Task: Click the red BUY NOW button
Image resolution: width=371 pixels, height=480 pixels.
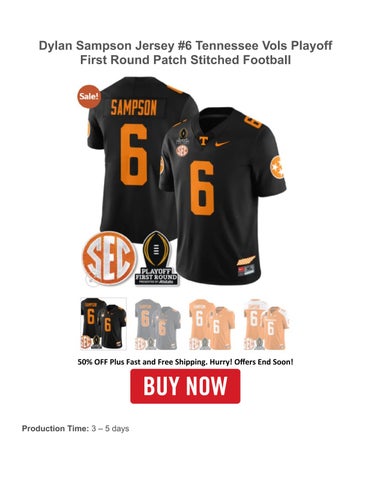Action: [x=185, y=386]
